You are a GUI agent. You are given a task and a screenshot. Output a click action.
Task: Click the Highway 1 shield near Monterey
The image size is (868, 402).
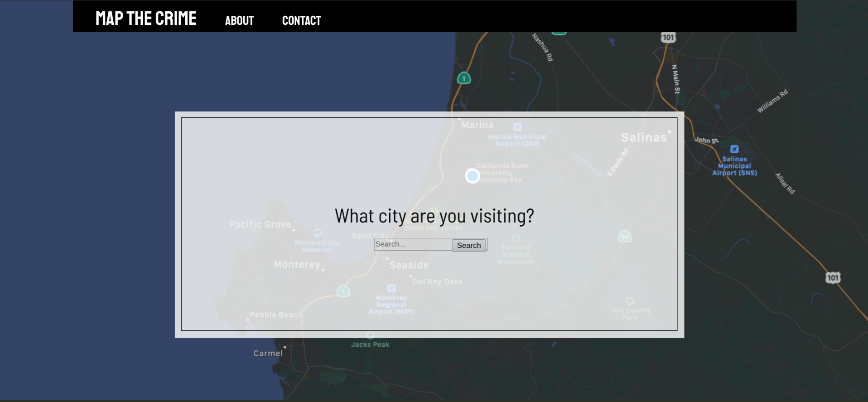click(x=343, y=291)
